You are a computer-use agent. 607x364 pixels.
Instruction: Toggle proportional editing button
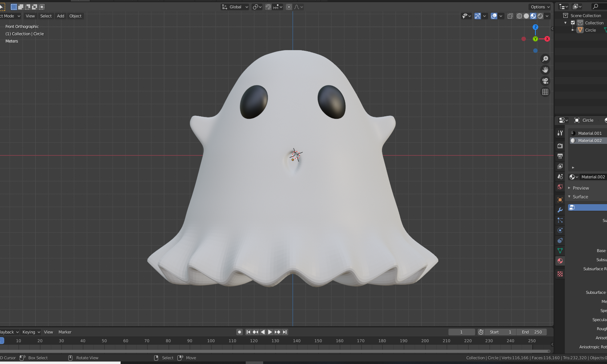289,7
